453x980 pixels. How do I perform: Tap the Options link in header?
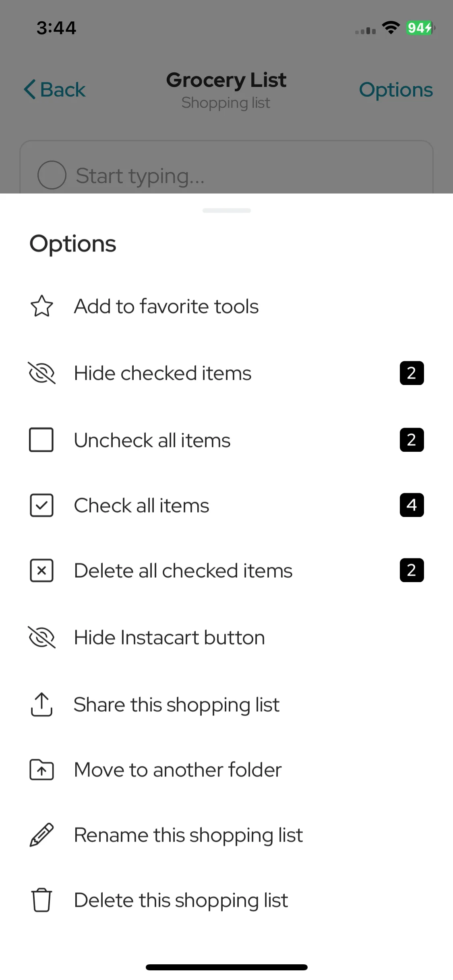tap(396, 90)
